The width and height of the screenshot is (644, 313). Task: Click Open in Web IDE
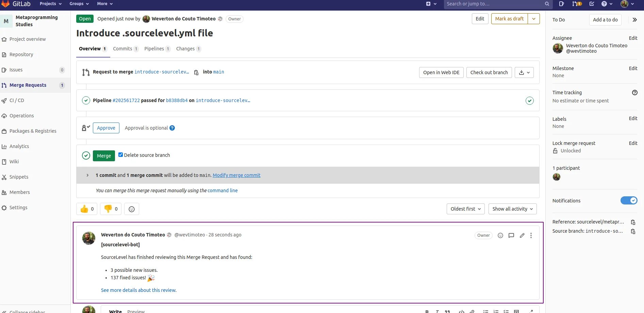coord(441,72)
